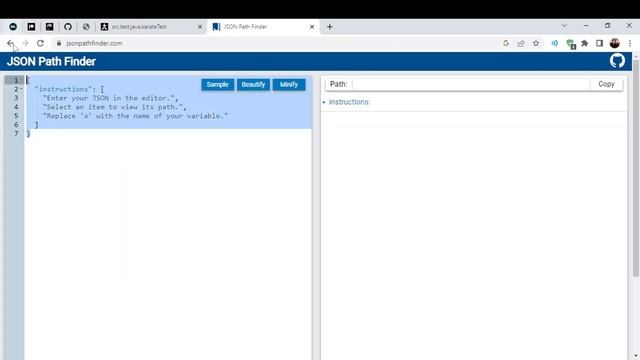Minify the JSON in editor
Image resolution: width=640 pixels, height=360 pixels.
pos(289,84)
